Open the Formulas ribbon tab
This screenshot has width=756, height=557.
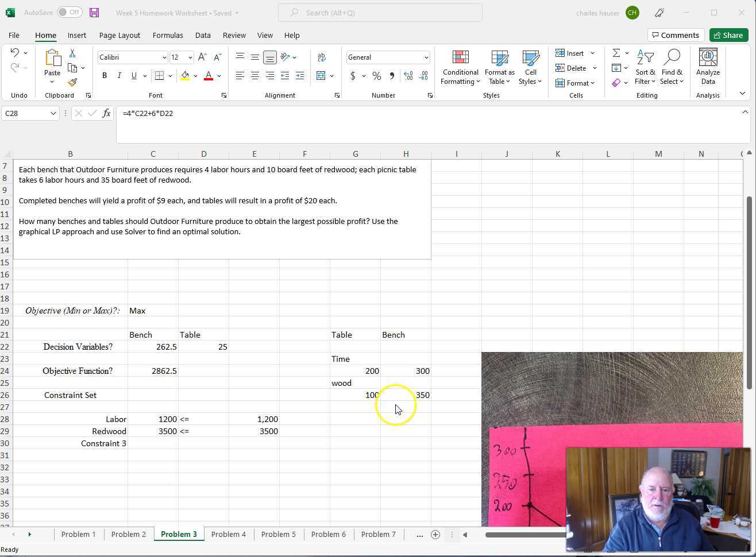click(168, 36)
